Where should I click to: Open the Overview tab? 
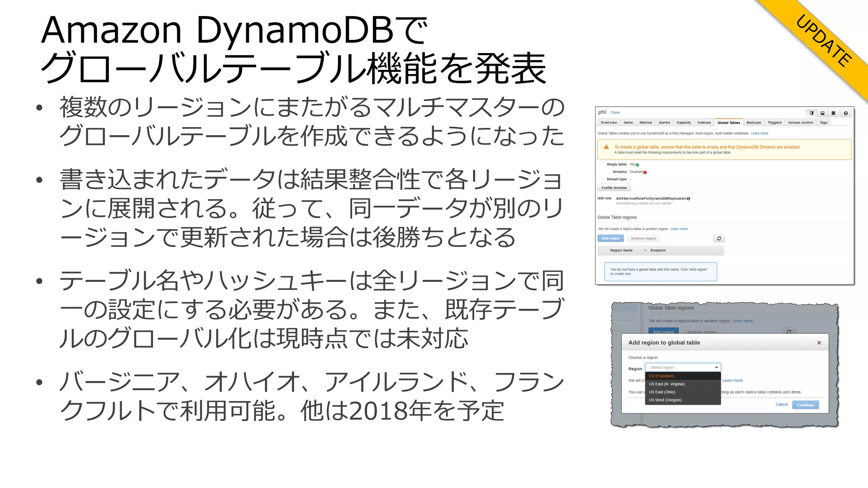click(609, 122)
